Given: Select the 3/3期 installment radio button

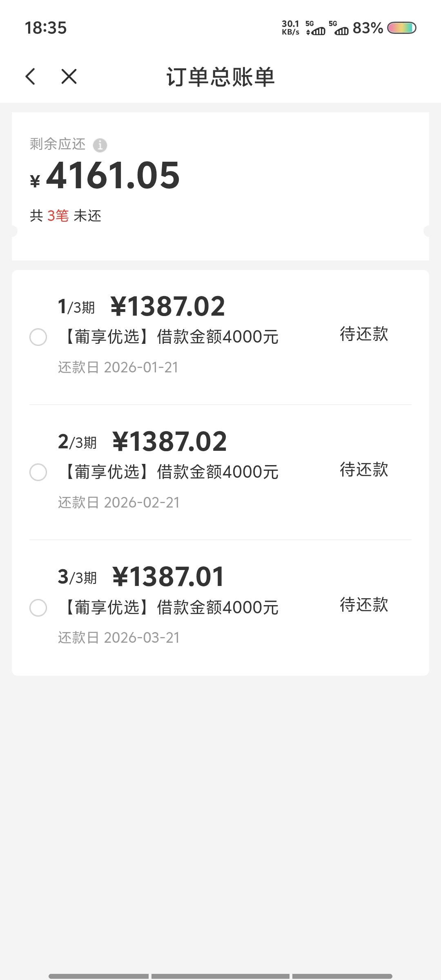Looking at the screenshot, I should click(x=38, y=608).
